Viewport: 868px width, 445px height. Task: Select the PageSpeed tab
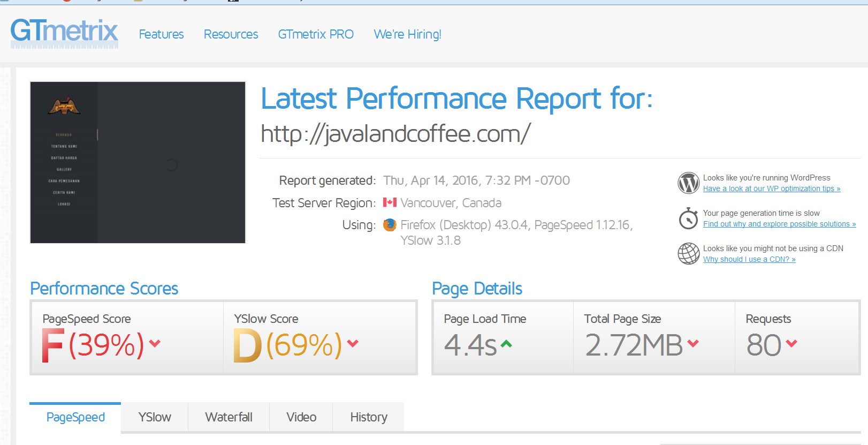(75, 417)
